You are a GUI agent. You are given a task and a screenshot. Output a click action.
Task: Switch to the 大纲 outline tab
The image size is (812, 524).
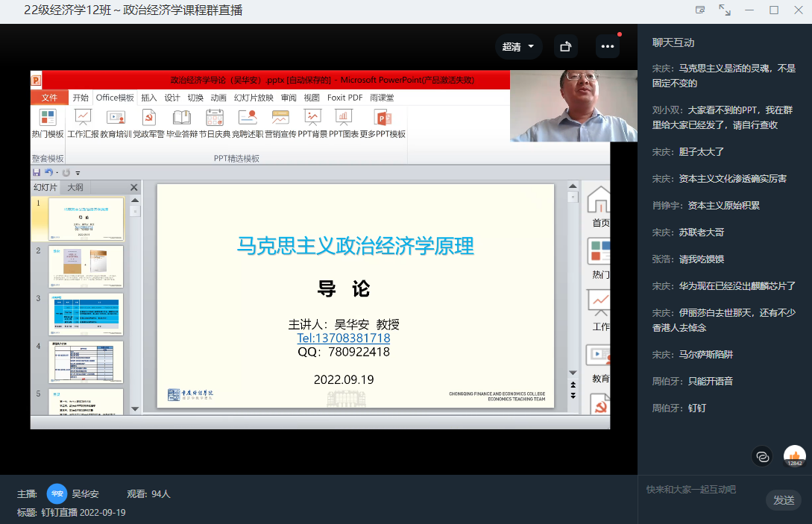click(75, 187)
